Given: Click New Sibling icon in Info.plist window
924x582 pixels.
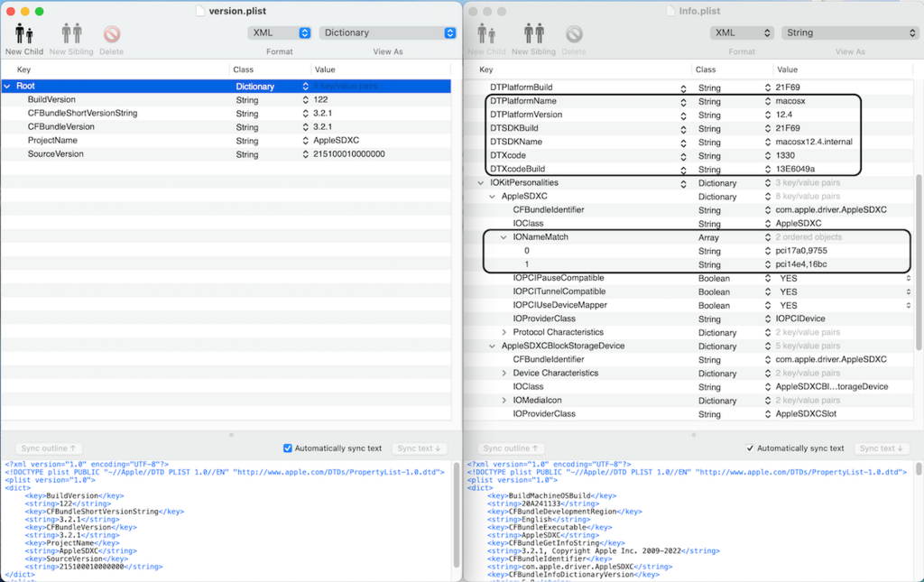Looking at the screenshot, I should coord(531,34).
